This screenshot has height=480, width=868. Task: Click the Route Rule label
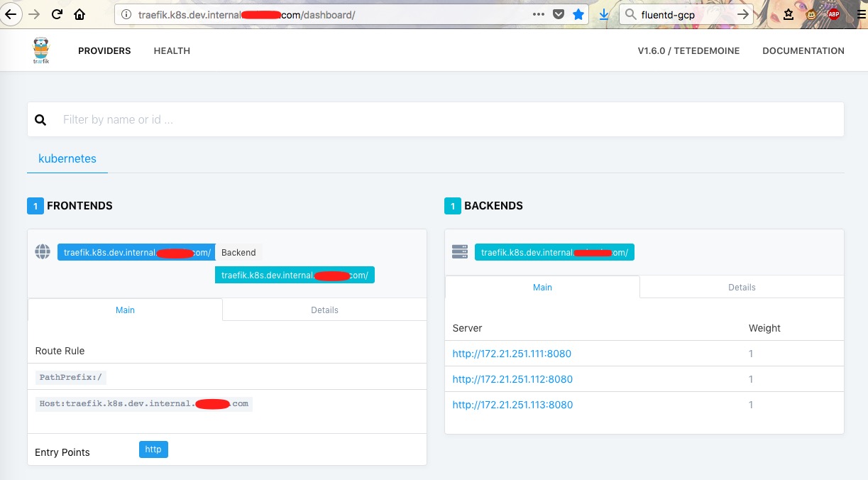(x=60, y=351)
